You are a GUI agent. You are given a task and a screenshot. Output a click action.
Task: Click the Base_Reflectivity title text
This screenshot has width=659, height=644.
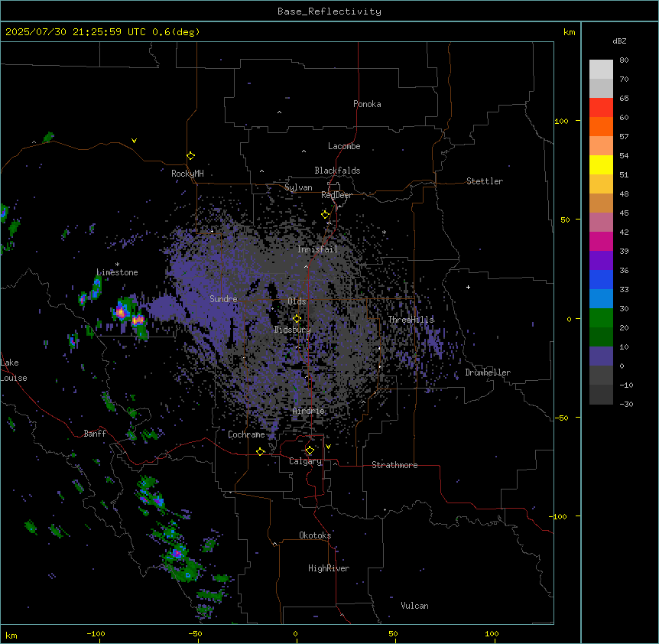point(329,11)
